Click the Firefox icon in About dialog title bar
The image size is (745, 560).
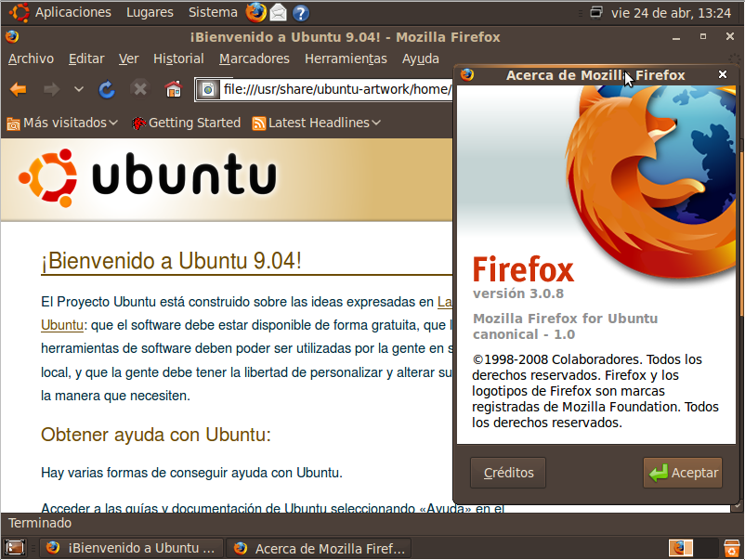[x=467, y=74]
